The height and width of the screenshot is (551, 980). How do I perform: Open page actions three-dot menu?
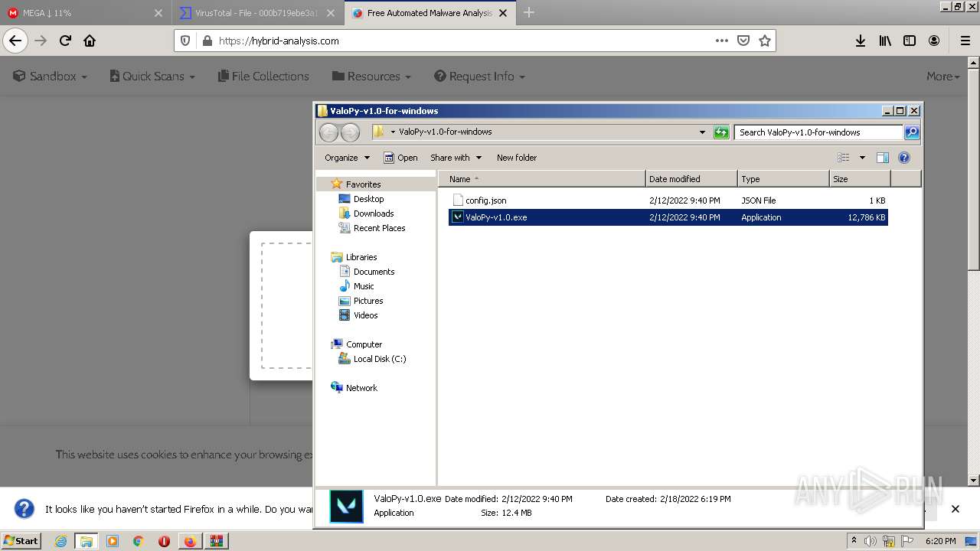721,41
